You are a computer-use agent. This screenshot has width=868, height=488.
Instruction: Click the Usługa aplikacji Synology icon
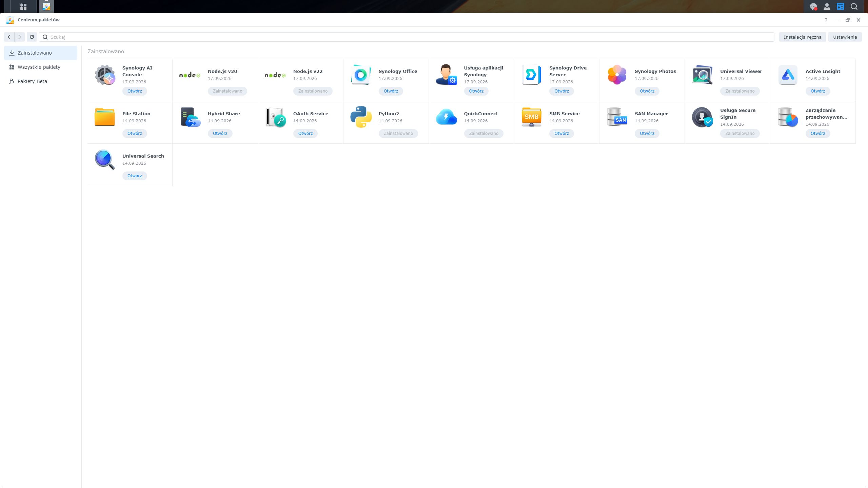(446, 75)
